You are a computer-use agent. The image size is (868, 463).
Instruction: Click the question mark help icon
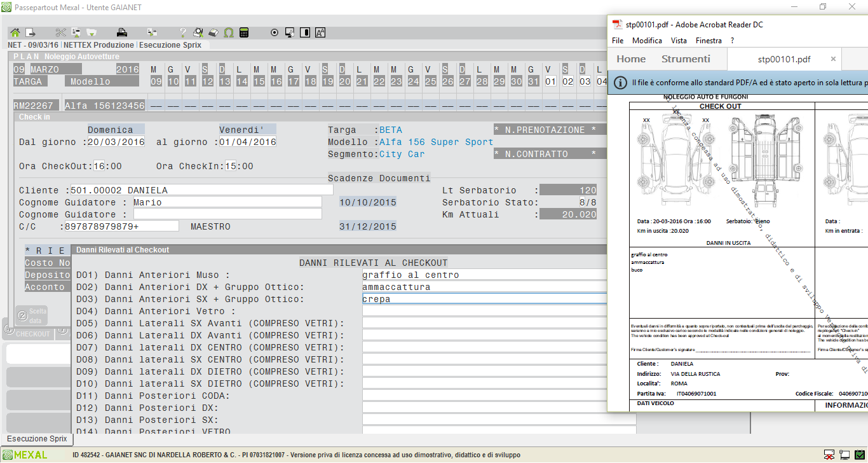[183, 32]
